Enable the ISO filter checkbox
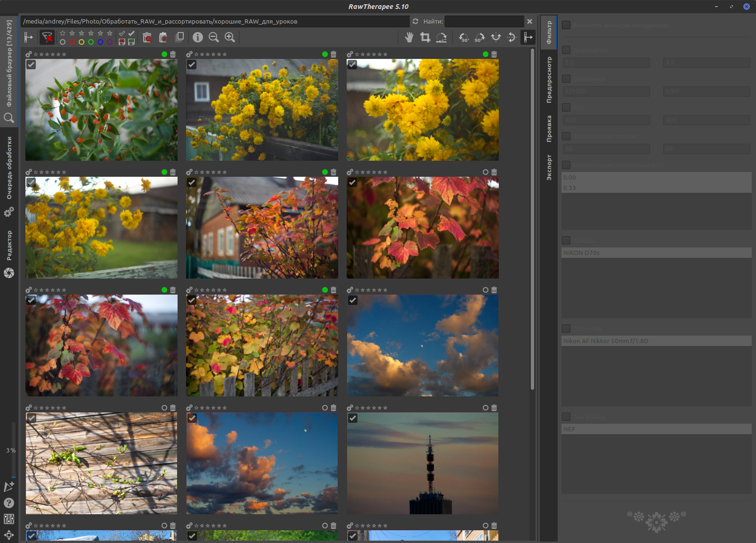 point(566,107)
